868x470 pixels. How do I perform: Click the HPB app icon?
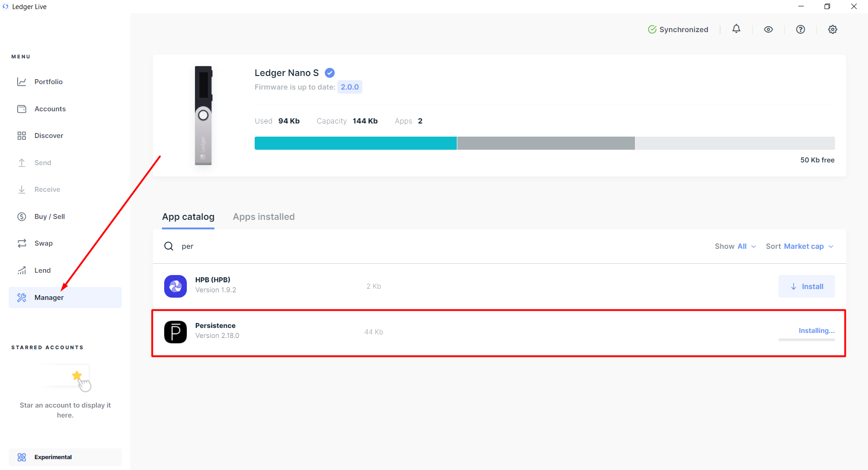pos(175,286)
